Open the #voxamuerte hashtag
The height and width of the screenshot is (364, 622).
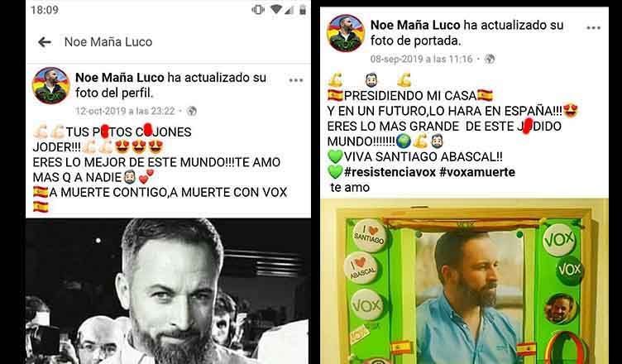tap(477, 172)
